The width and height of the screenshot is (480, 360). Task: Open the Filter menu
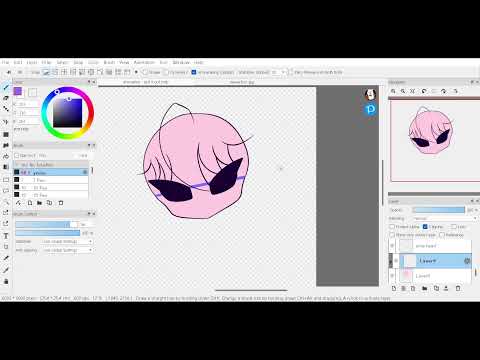(x=46, y=62)
